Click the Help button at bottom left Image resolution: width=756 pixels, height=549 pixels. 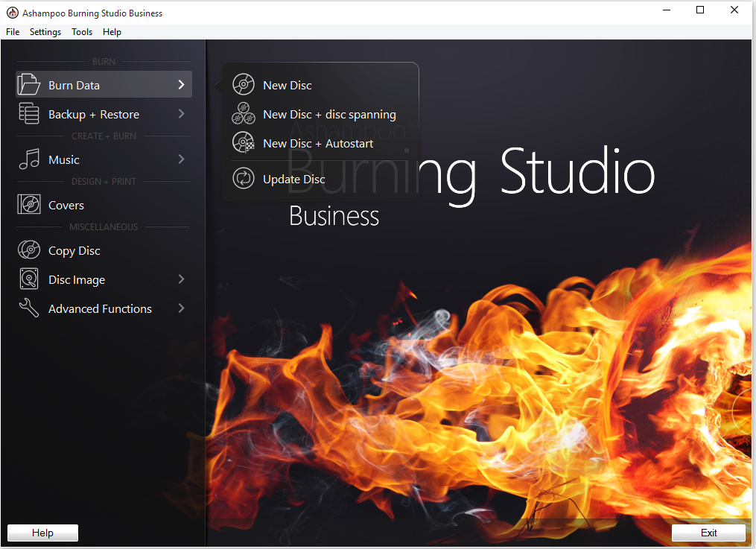tap(43, 533)
